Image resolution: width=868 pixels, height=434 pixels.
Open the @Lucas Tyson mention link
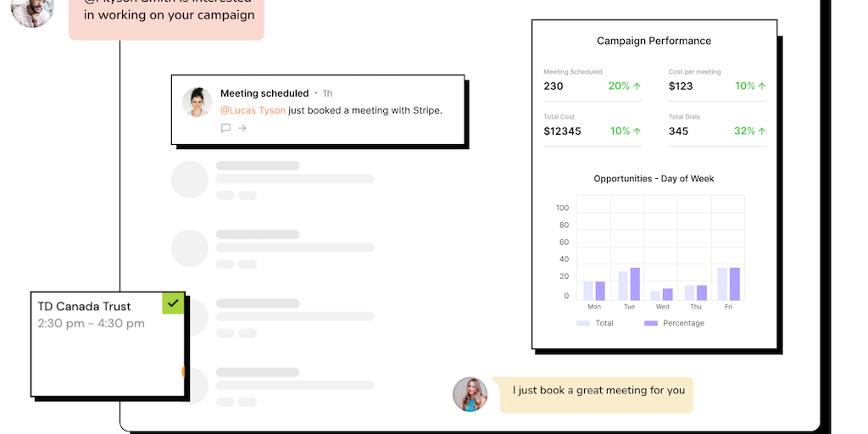tap(253, 110)
